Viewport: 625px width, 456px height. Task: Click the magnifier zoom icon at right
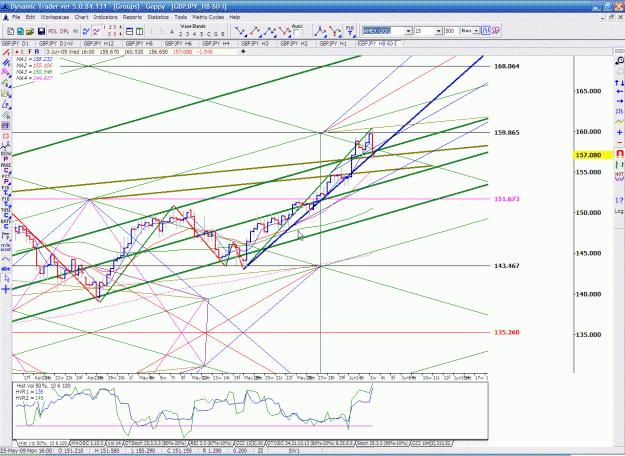coord(619,61)
